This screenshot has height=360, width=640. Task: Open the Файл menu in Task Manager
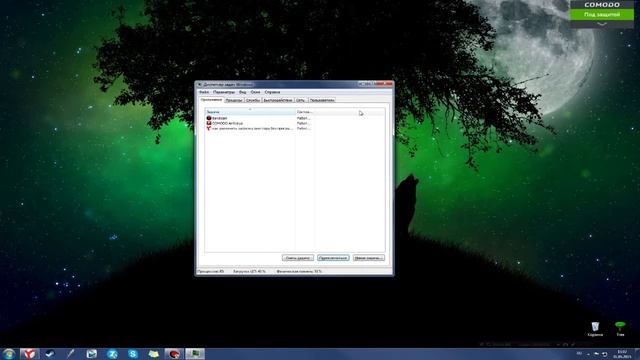coord(204,92)
